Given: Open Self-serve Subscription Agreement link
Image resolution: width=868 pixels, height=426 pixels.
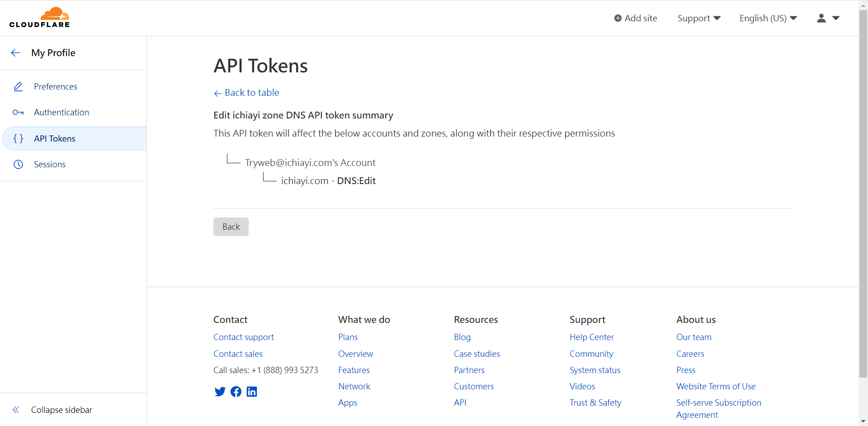Looking at the screenshot, I should (719, 409).
